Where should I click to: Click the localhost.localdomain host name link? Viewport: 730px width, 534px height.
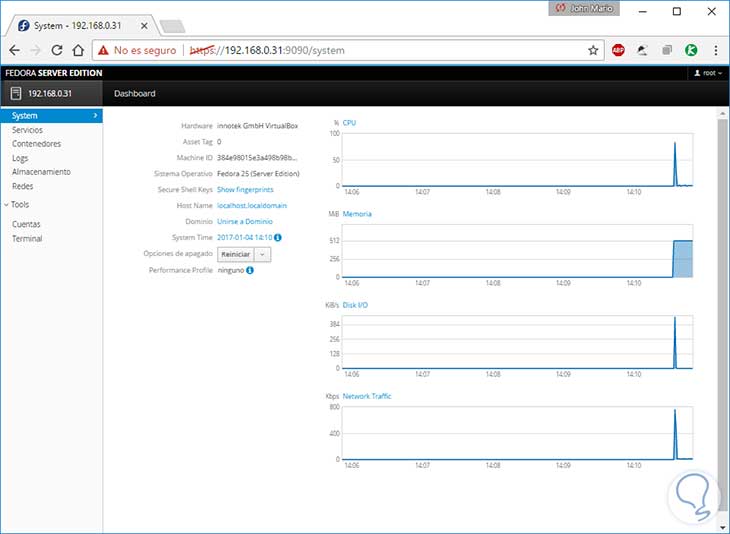[x=252, y=205]
